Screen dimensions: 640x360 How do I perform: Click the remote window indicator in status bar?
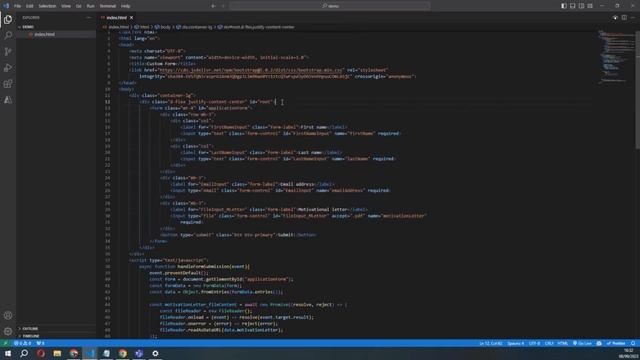(5, 343)
